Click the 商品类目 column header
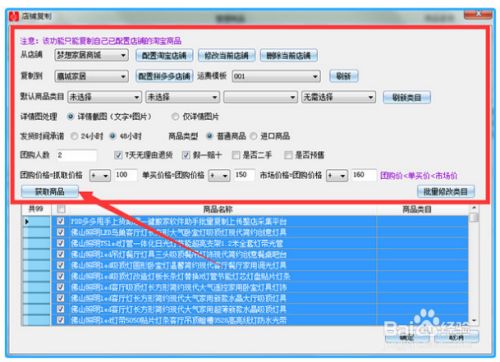This screenshot has width=500, height=362. point(417,209)
